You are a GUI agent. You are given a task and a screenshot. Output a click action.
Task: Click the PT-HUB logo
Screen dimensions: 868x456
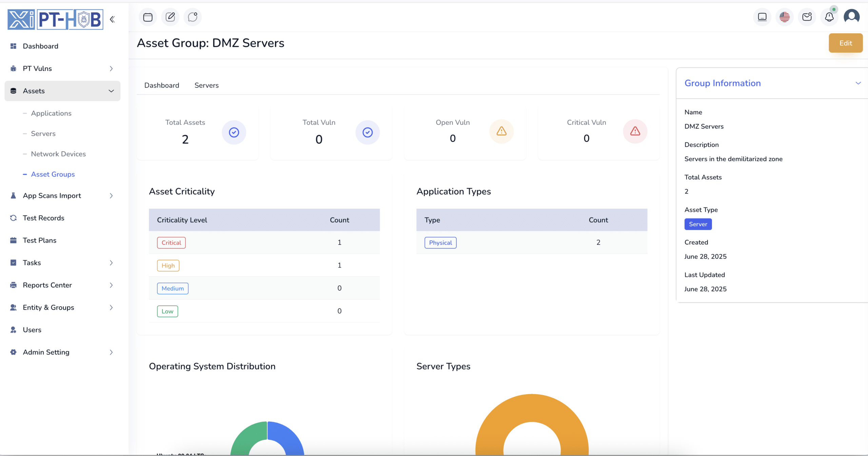56,19
